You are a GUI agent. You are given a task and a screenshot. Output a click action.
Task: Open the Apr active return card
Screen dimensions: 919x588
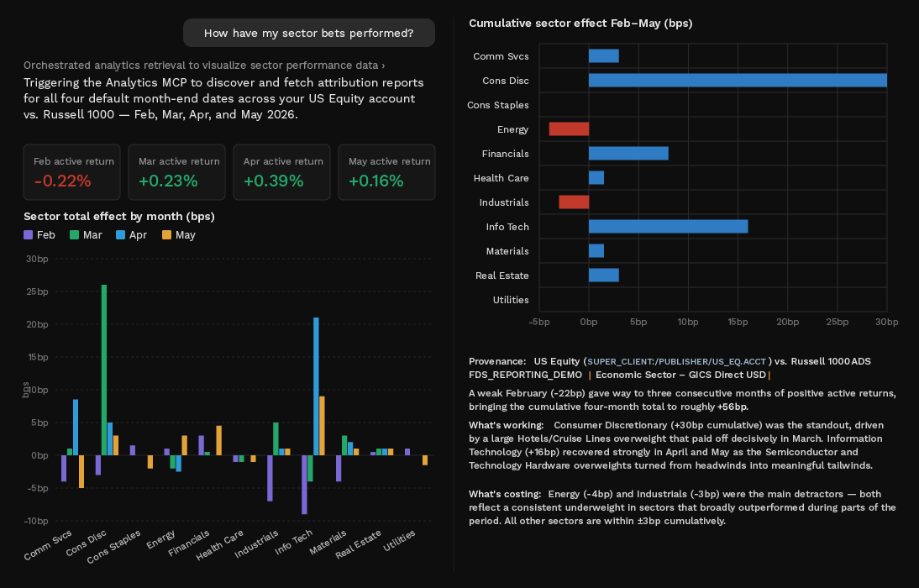click(x=281, y=171)
